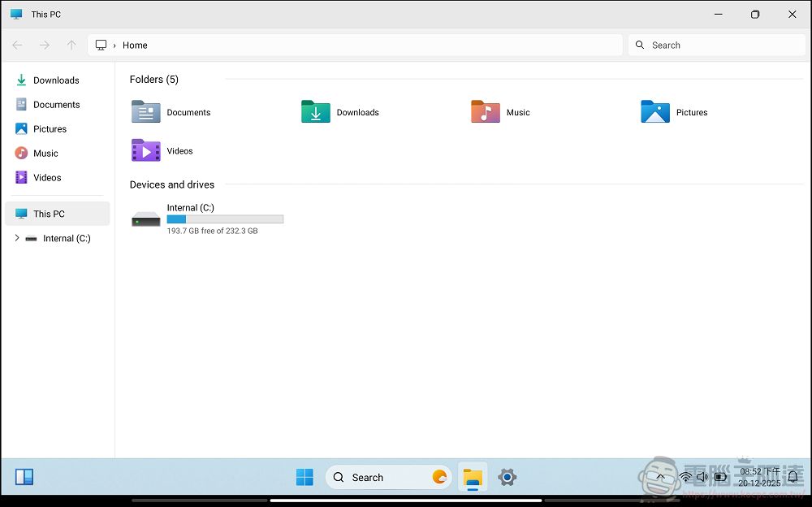The image size is (812, 507).
Task: Toggle Wi-Fi from the system tray
Action: point(685,477)
